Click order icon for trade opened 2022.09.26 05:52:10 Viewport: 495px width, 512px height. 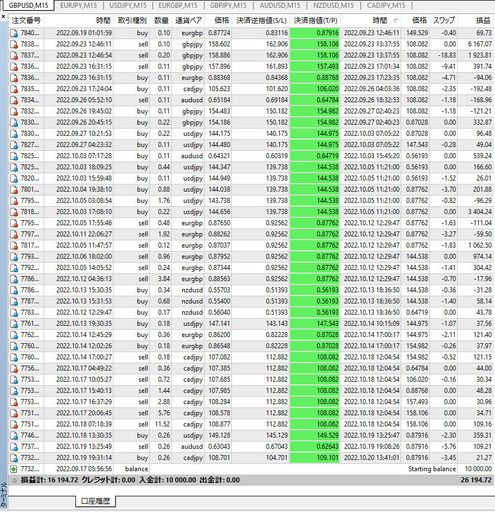14,100
